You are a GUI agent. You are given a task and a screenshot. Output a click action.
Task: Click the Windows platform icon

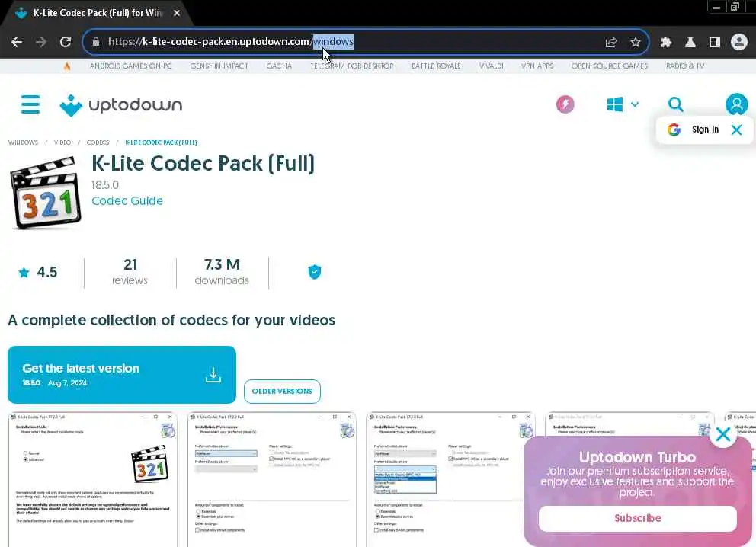coord(615,104)
